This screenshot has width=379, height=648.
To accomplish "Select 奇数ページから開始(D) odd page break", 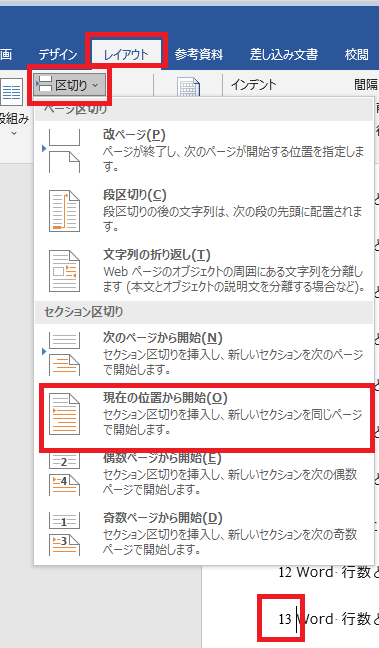I will 204,534.
